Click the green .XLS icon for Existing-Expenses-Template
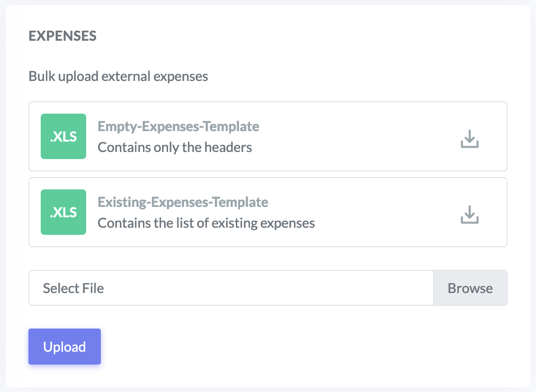The image size is (536, 392). [63, 212]
